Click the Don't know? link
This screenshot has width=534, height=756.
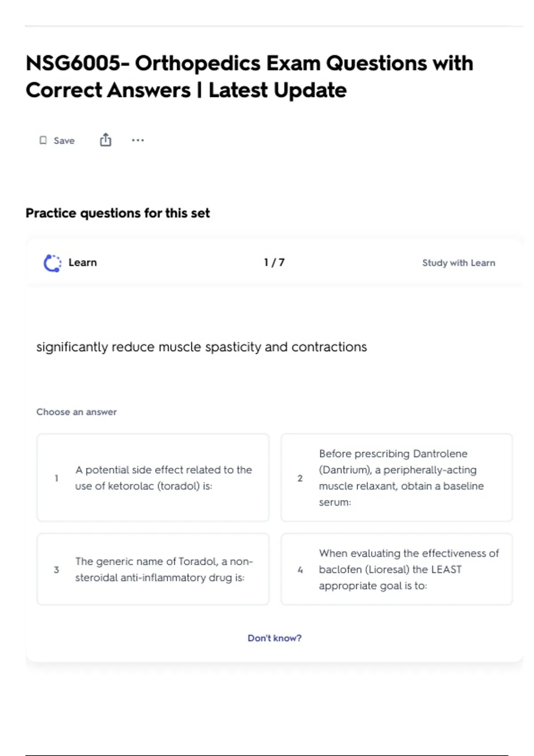[274, 638]
